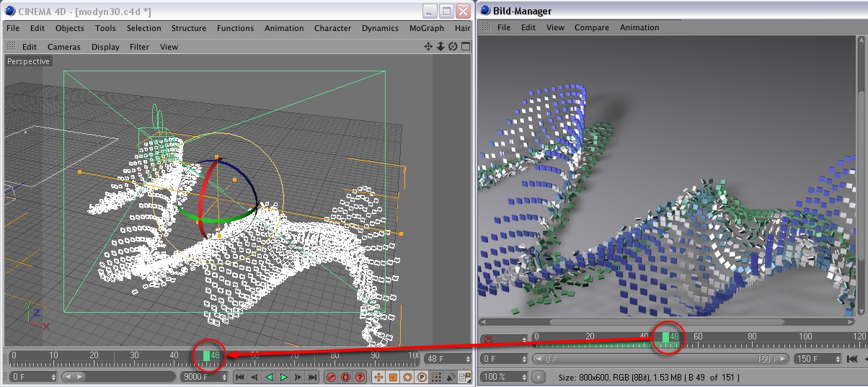The image size is (868, 387).
Task: Toggle rotation keyframe recording
Action: click(407, 377)
